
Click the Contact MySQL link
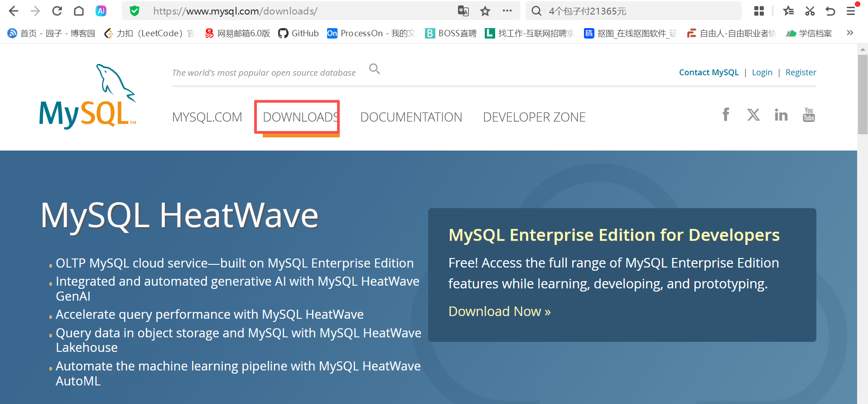coord(709,73)
